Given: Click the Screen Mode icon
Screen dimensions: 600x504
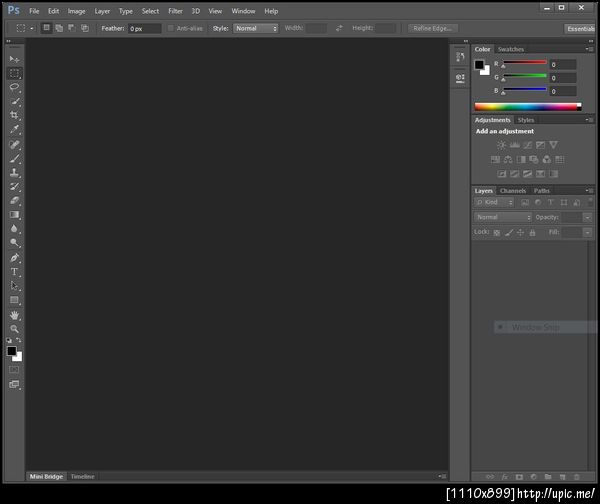Looking at the screenshot, I should point(14,384).
